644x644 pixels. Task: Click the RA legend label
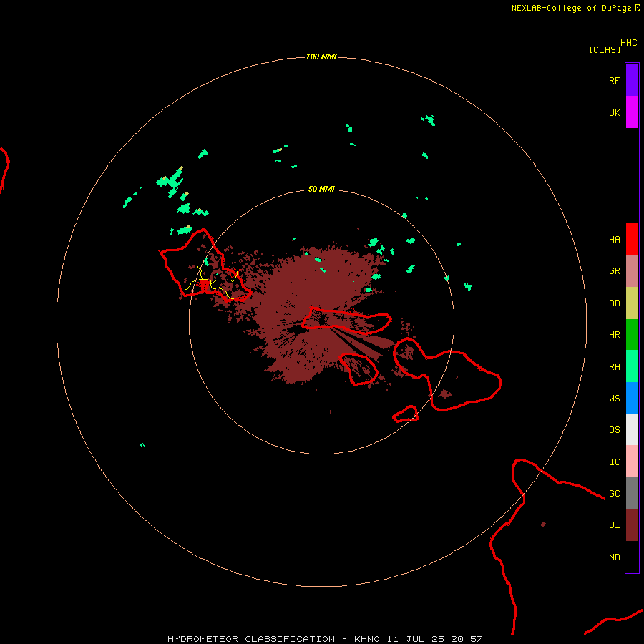click(614, 367)
